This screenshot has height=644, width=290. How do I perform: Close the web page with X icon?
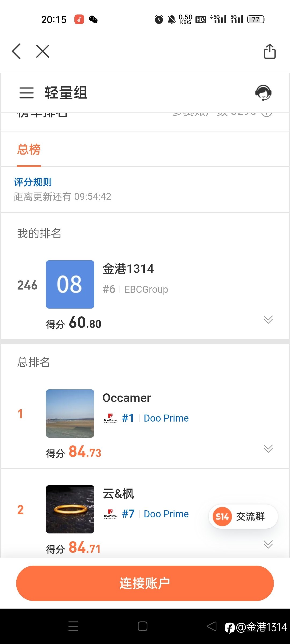43,51
